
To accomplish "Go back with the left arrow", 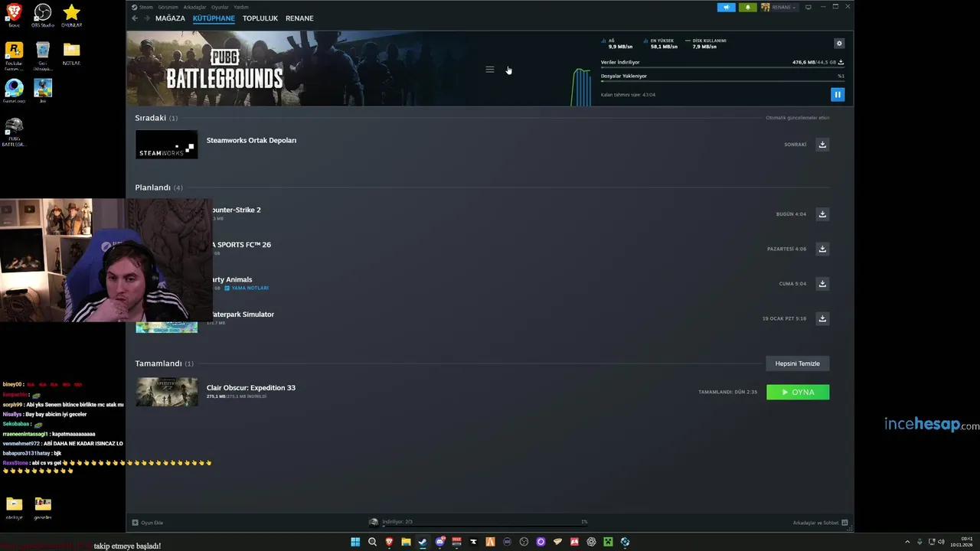I will tap(135, 18).
